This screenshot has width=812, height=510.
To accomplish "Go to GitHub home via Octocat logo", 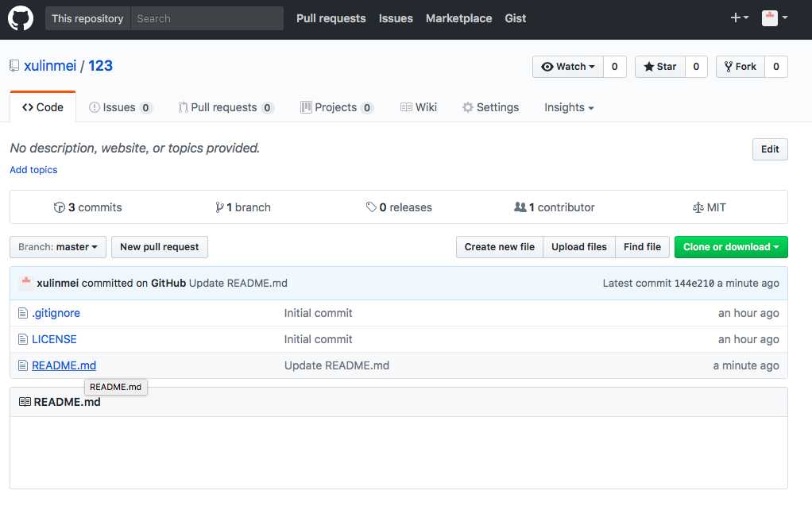I will [x=21, y=18].
